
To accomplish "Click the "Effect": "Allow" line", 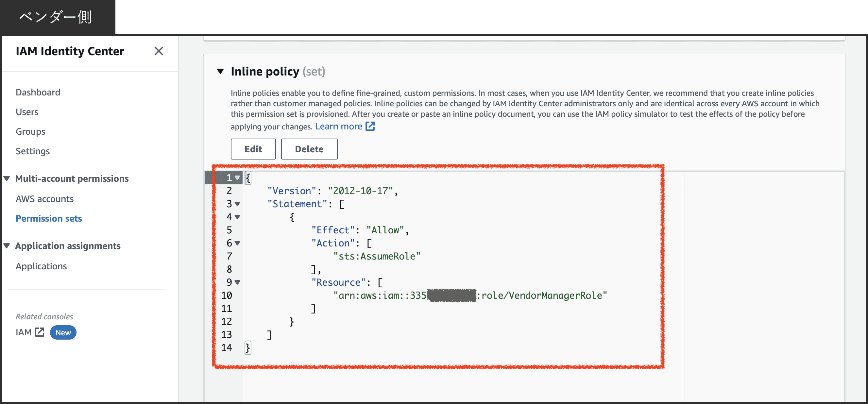I will pos(360,230).
